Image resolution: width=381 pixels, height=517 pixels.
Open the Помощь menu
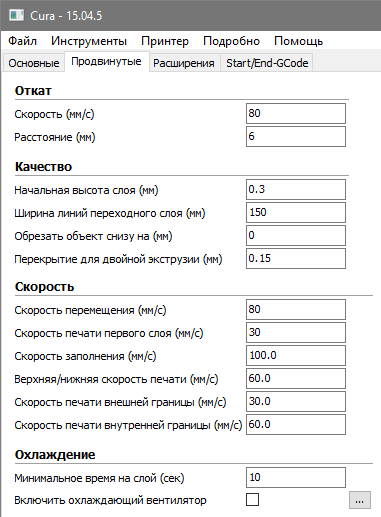coord(298,41)
